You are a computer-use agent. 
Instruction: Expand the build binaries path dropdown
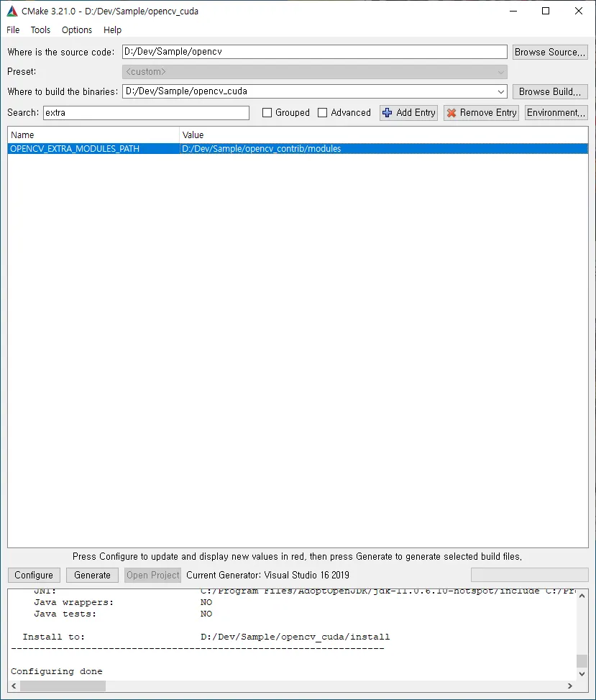pos(501,91)
